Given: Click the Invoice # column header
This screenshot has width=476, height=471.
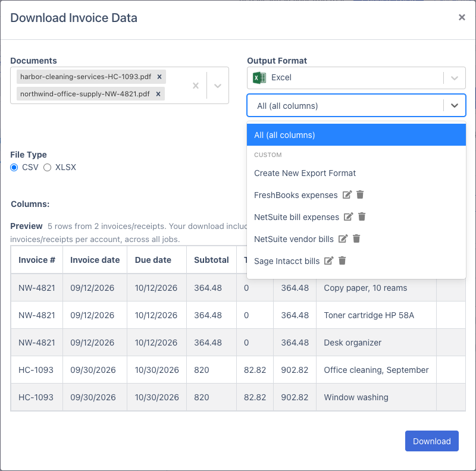Looking at the screenshot, I should click(x=37, y=260).
